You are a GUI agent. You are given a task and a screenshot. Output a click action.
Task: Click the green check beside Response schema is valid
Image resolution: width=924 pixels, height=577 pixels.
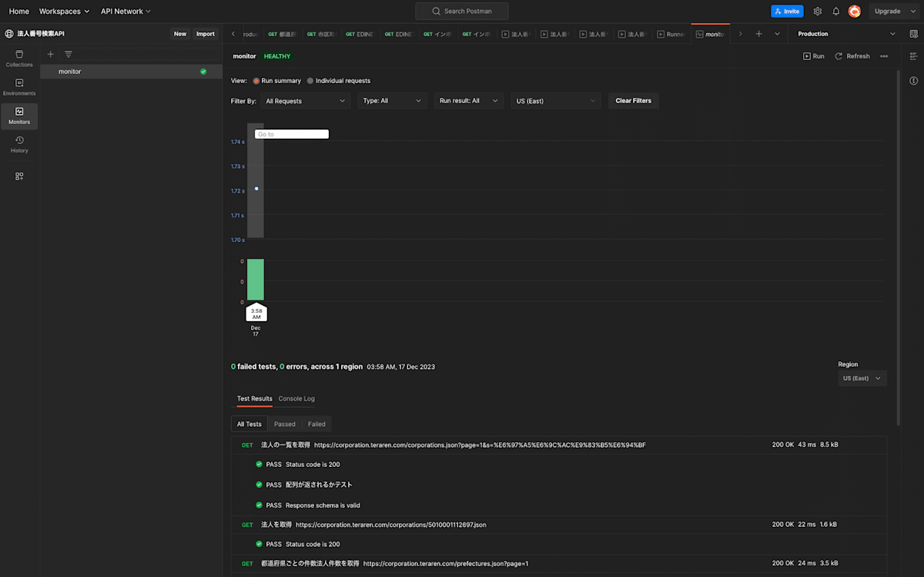(259, 505)
